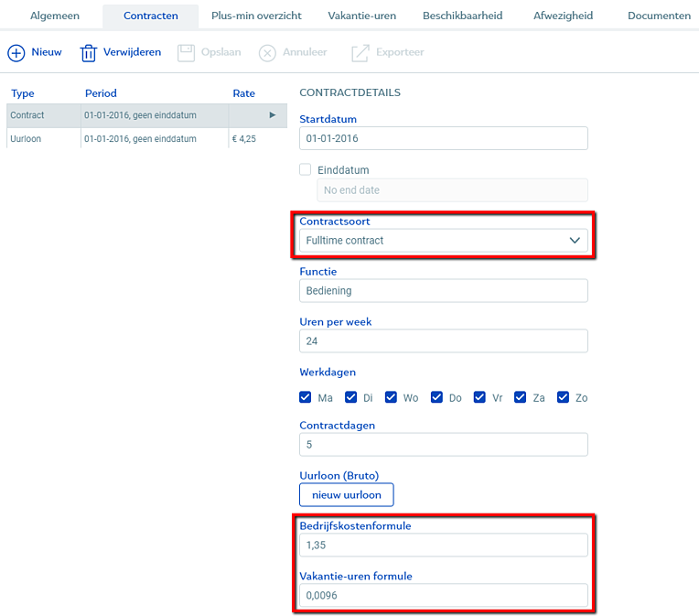Click the Annuleer cancel icon
This screenshot has height=616, width=699.
point(267,53)
